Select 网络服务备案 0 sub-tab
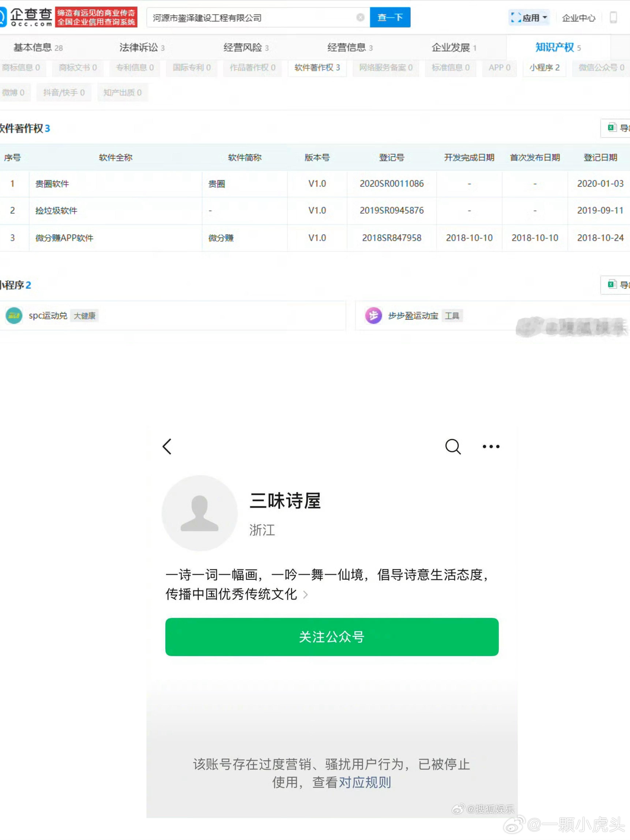Screen dimensions: 630x840 tap(386, 68)
